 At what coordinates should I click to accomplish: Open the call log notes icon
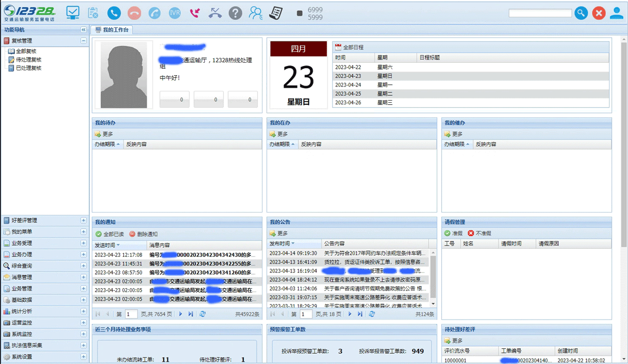276,12
